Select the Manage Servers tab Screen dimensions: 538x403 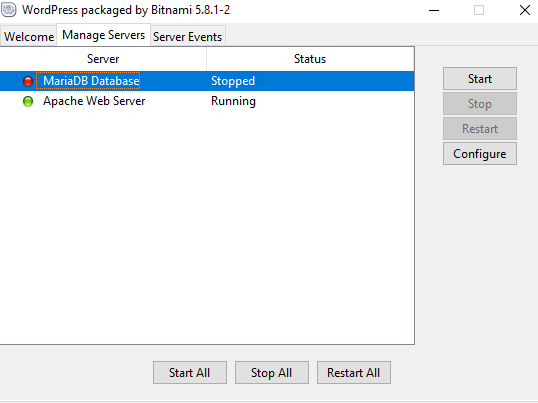[x=103, y=35]
